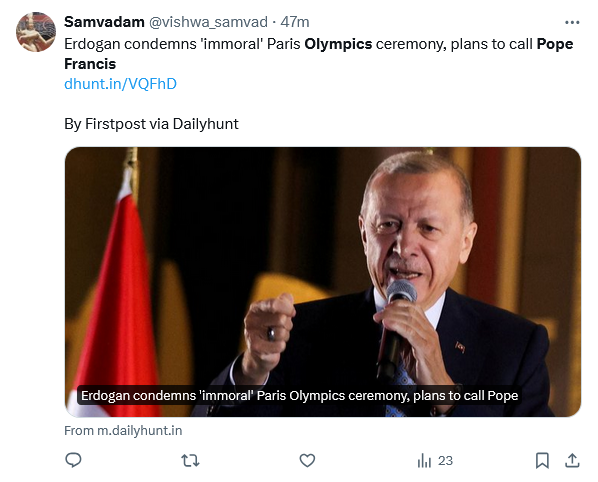
Task: Click the bold Pope Francis text
Action: (x=555, y=44)
